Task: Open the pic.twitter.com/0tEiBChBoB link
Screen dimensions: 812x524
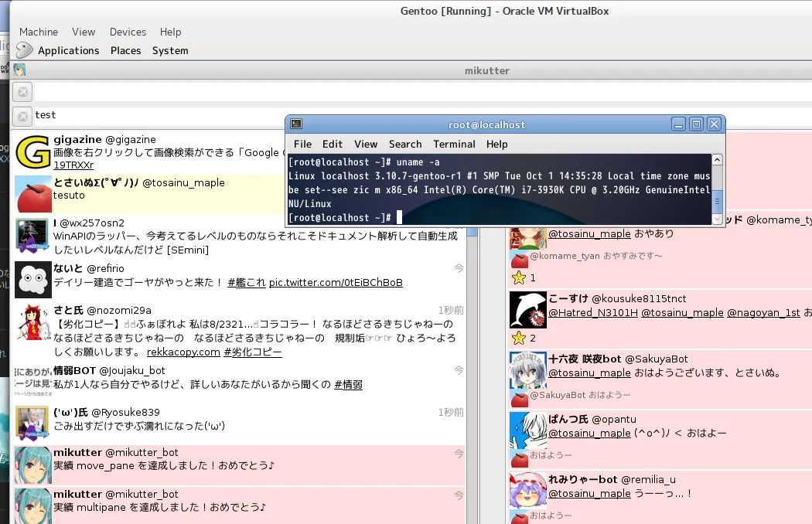Action: coord(336,282)
